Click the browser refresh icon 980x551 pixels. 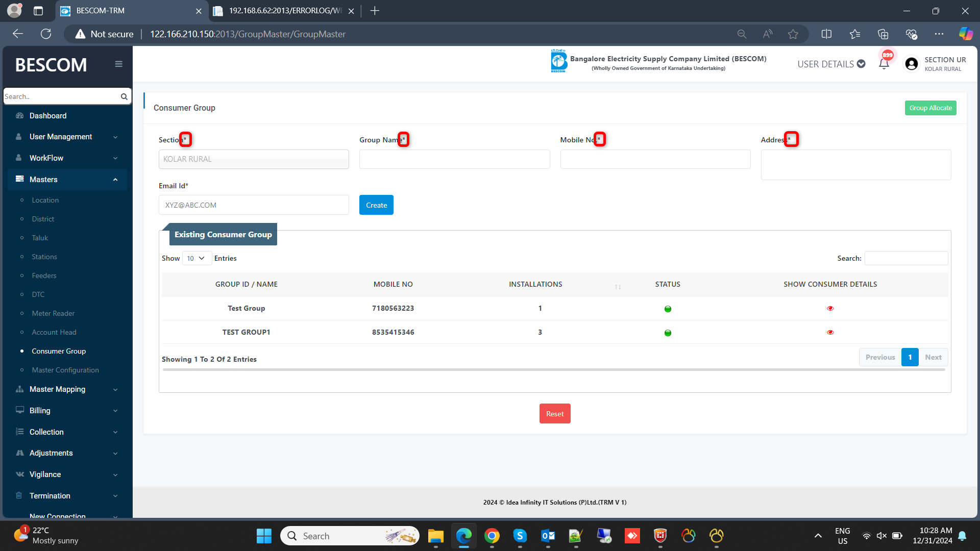(46, 34)
